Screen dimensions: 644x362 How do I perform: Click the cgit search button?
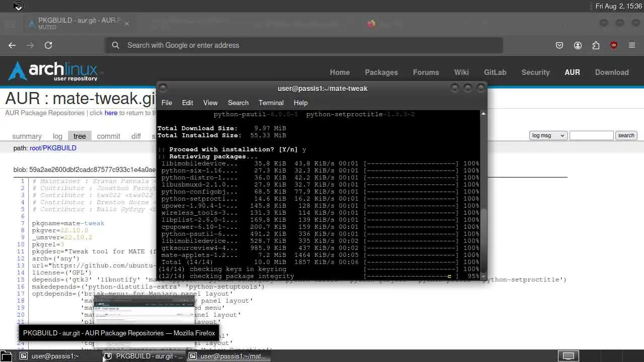click(626, 135)
